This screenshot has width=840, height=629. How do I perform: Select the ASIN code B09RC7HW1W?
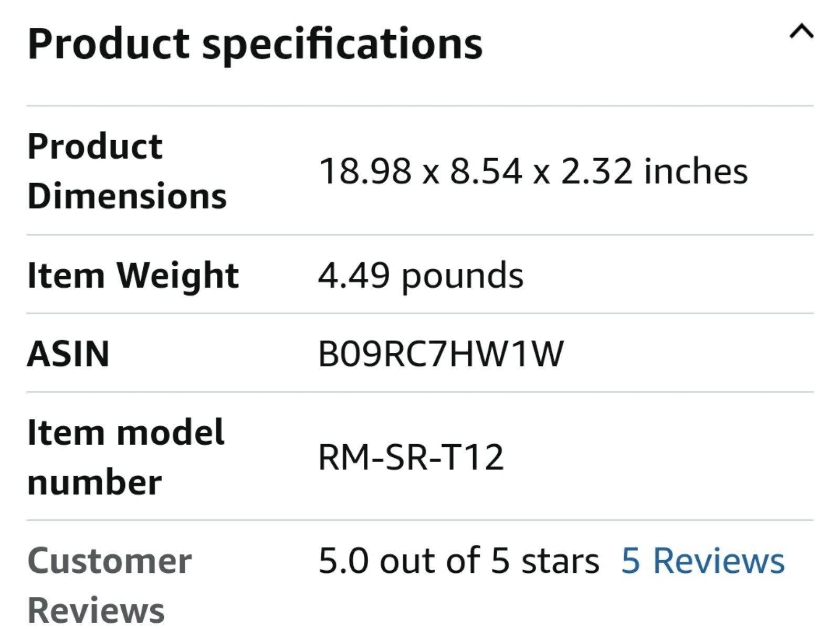point(441,353)
